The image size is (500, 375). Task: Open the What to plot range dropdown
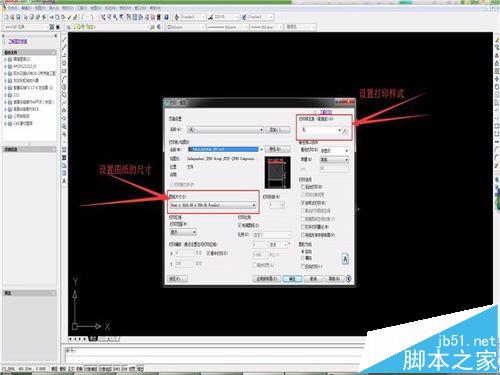(183, 232)
